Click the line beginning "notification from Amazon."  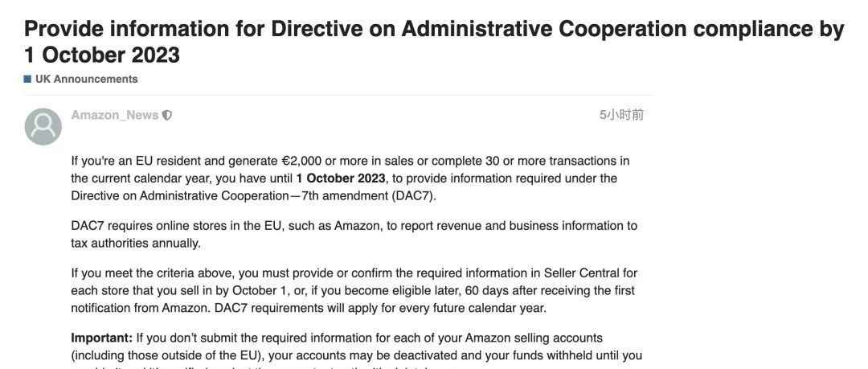[x=309, y=309]
